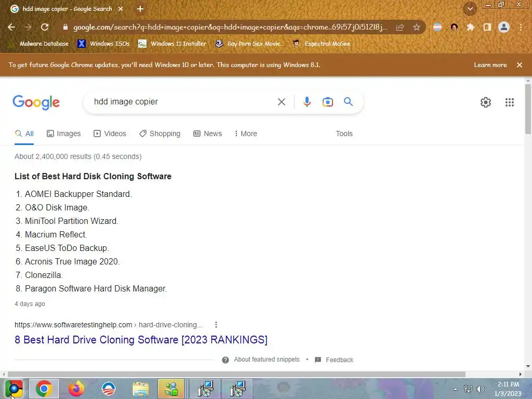Screen dimensions: 532x399
Task: Open result options for the softwaretestinghelp result
Action: click(216, 325)
